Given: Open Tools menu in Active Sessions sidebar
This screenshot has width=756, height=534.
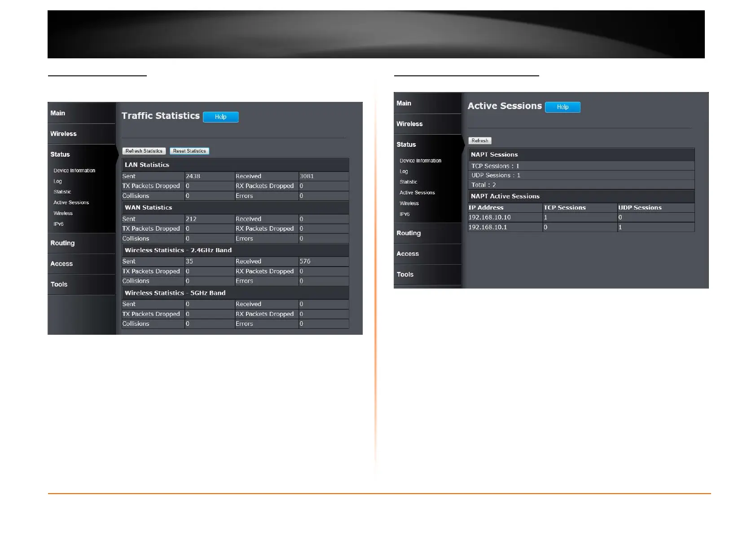Looking at the screenshot, I should (428, 275).
